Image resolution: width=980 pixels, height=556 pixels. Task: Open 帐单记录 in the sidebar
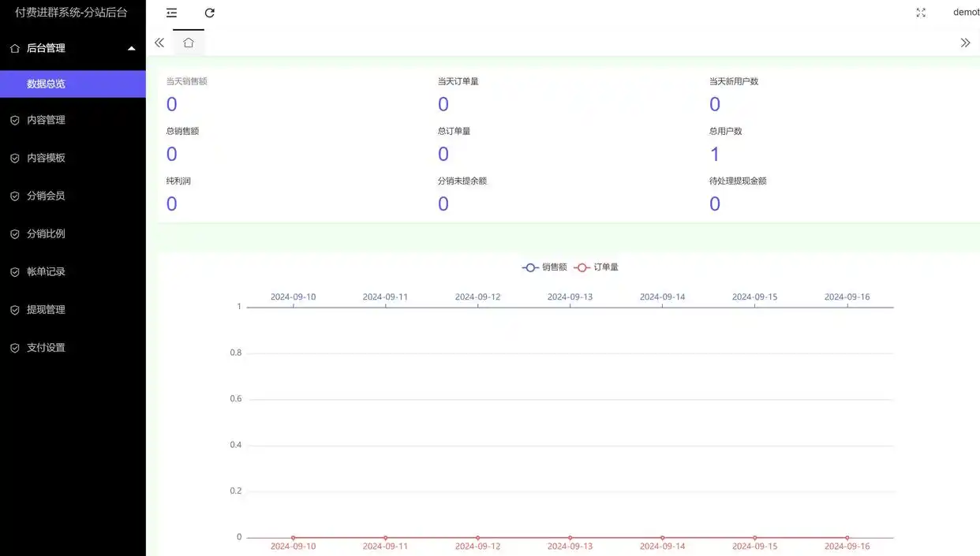pos(46,272)
